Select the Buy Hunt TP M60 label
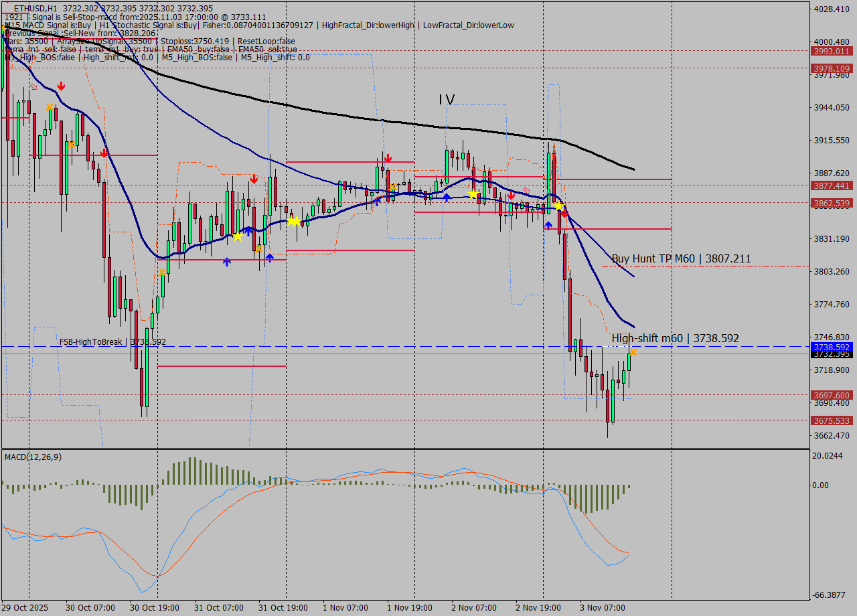This screenshot has height=616, width=857. point(681,258)
